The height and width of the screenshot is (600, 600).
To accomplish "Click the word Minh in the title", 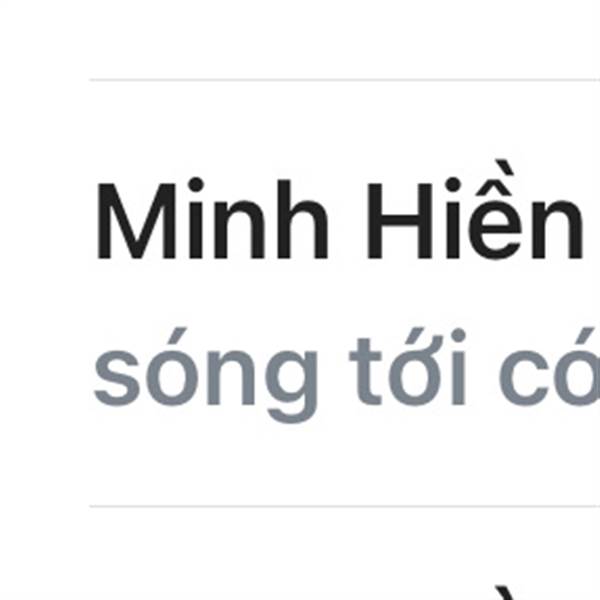I will tap(212, 219).
